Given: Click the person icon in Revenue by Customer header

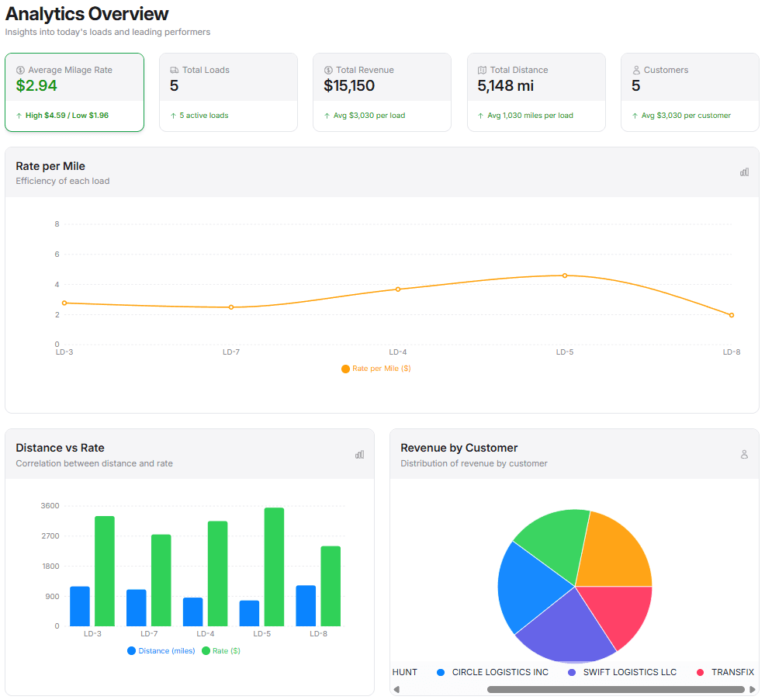Looking at the screenshot, I should coord(744,454).
